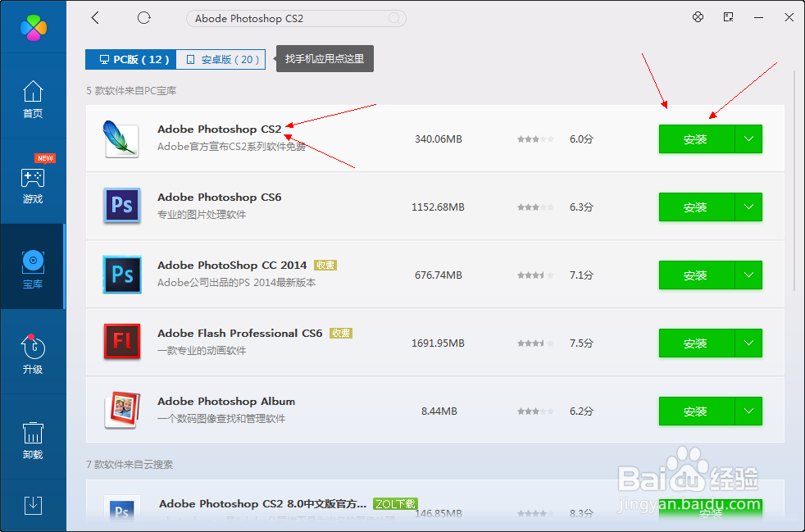Viewport: 805px width, 532px height.
Task: Expand install options for Photoshop CS2
Action: click(748, 139)
